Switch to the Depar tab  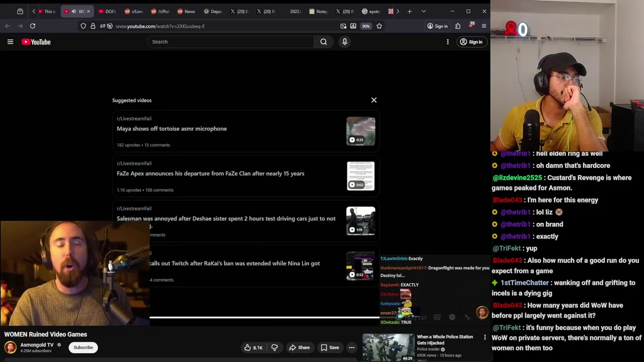point(213,11)
